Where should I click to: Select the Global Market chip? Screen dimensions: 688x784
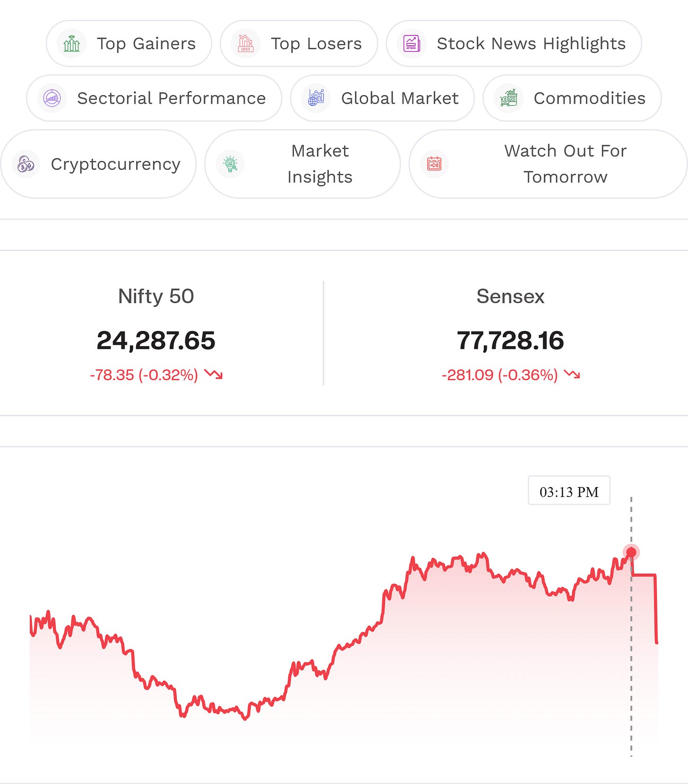382,98
